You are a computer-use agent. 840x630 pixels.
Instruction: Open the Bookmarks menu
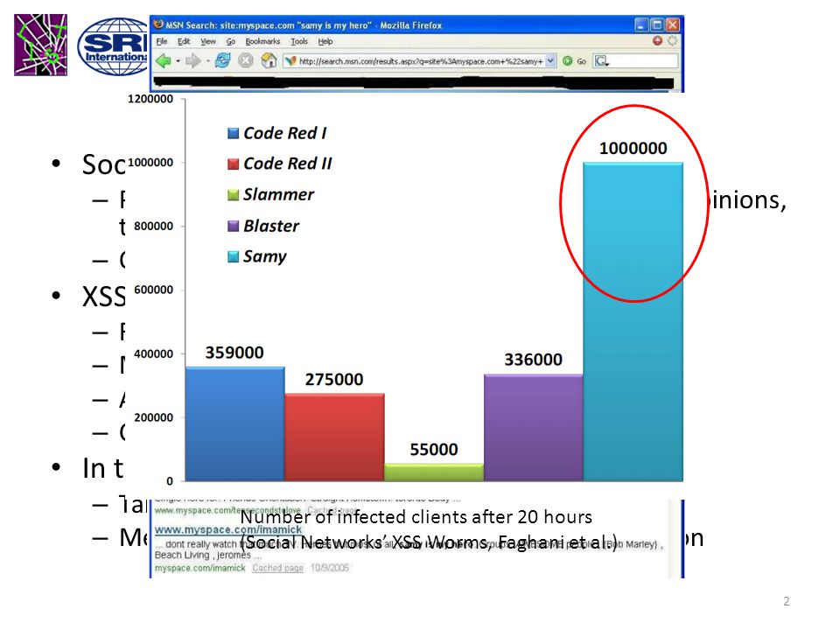click(x=262, y=41)
